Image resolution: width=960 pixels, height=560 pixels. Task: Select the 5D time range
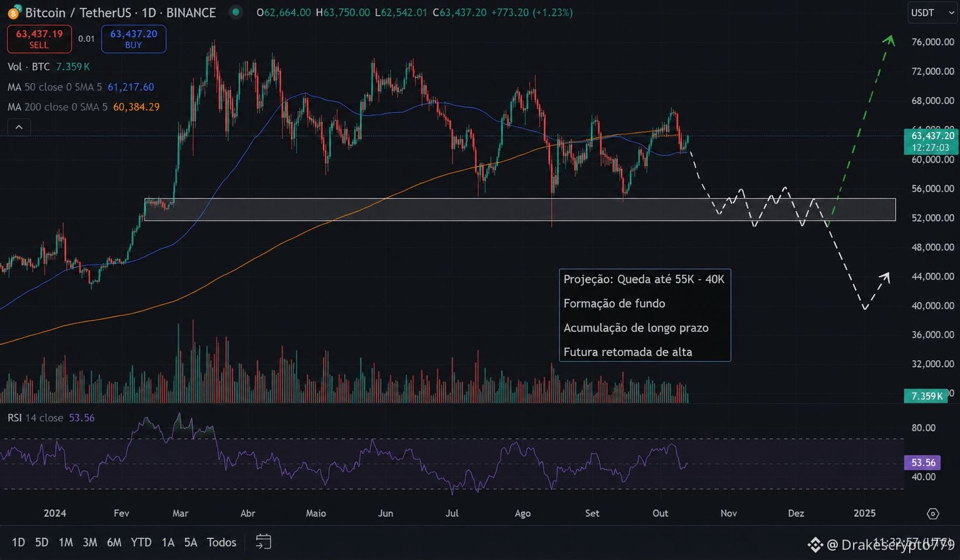point(42,542)
